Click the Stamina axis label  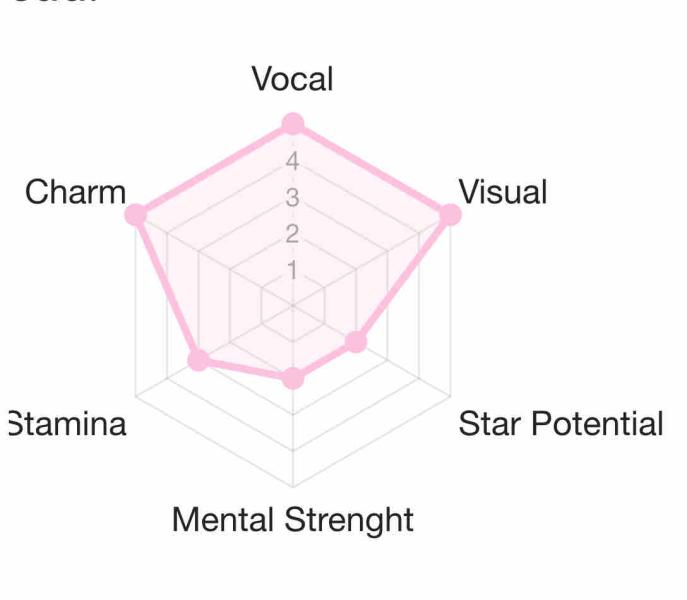point(68,424)
